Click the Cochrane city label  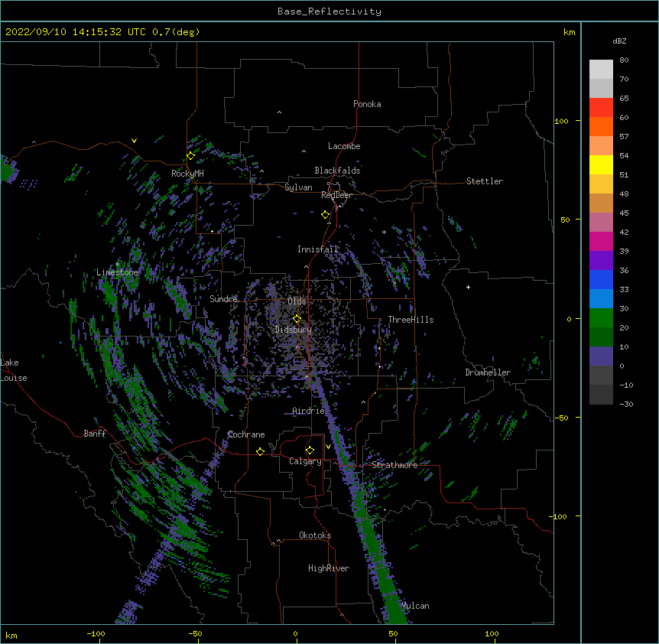tap(246, 434)
